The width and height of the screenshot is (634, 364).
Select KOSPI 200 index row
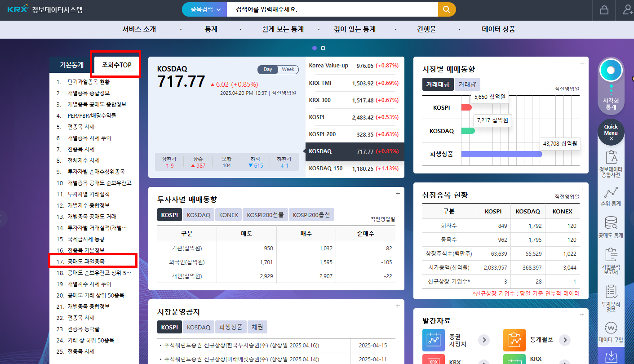[355, 134]
